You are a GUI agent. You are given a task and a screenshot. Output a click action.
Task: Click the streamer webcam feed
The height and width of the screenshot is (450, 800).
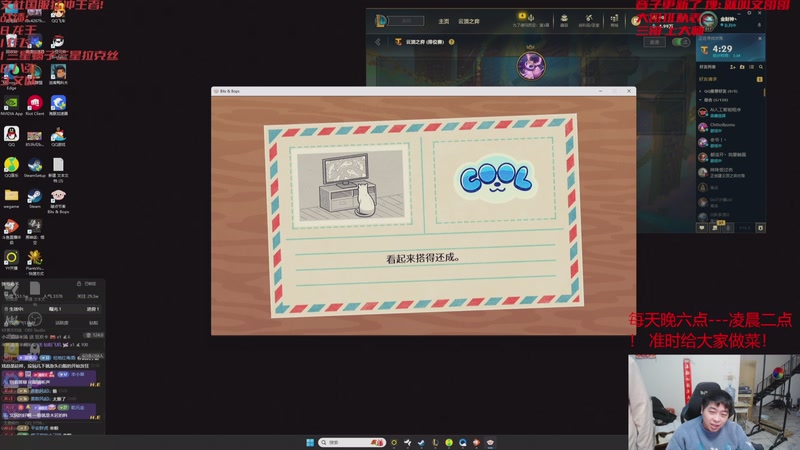tap(714, 402)
